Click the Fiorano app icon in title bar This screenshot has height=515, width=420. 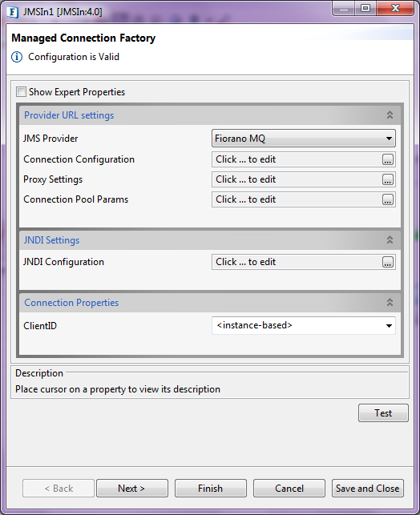pos(13,12)
